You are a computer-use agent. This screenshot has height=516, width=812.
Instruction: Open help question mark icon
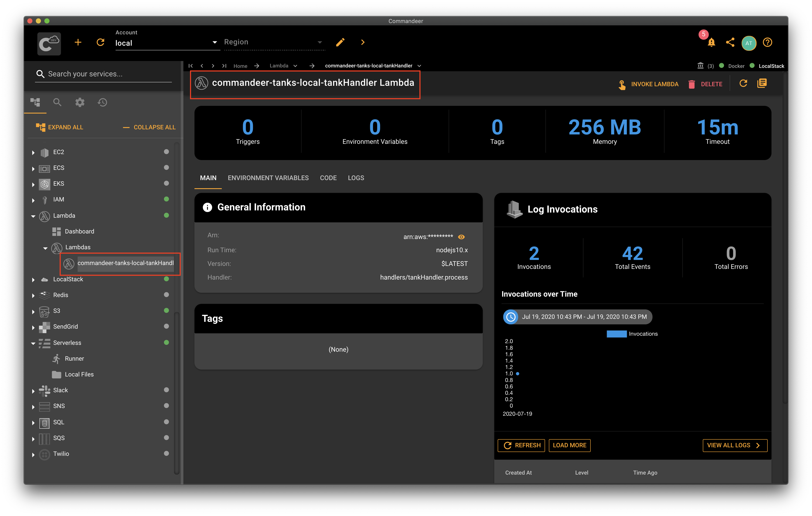click(x=767, y=42)
